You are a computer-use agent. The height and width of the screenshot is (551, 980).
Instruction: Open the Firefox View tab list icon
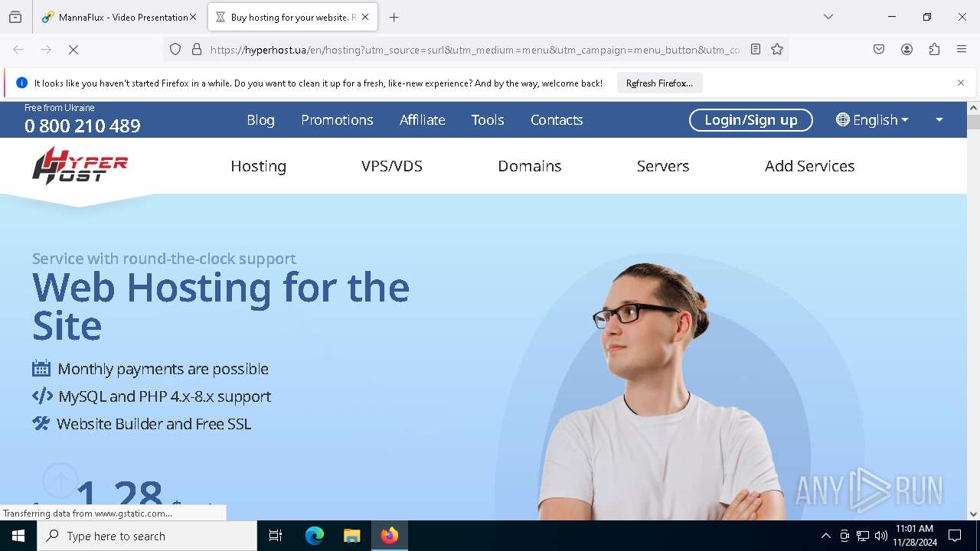coord(15,17)
